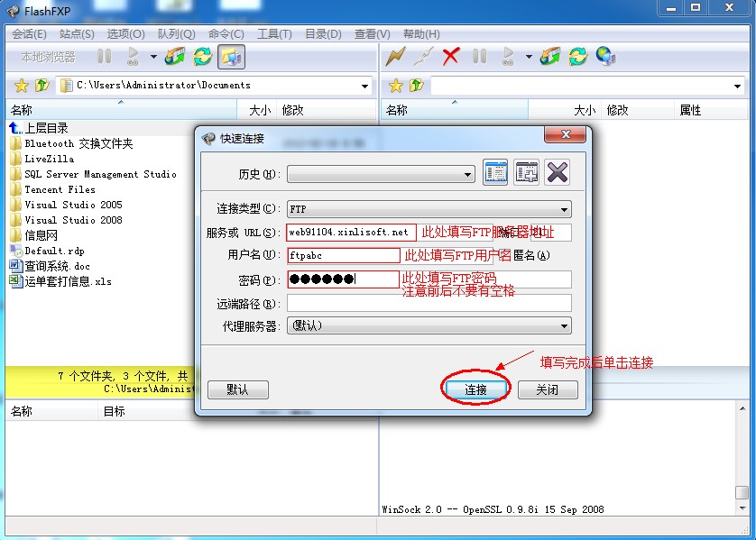The width and height of the screenshot is (756, 540).
Task: Open the 工具(T) menu
Action: click(x=274, y=34)
